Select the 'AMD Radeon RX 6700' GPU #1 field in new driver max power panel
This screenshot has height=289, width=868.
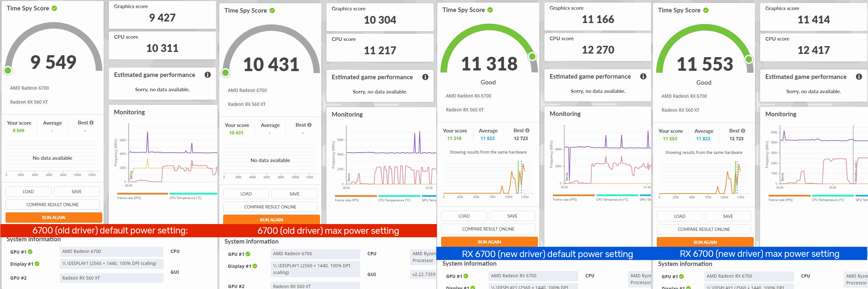749,276
